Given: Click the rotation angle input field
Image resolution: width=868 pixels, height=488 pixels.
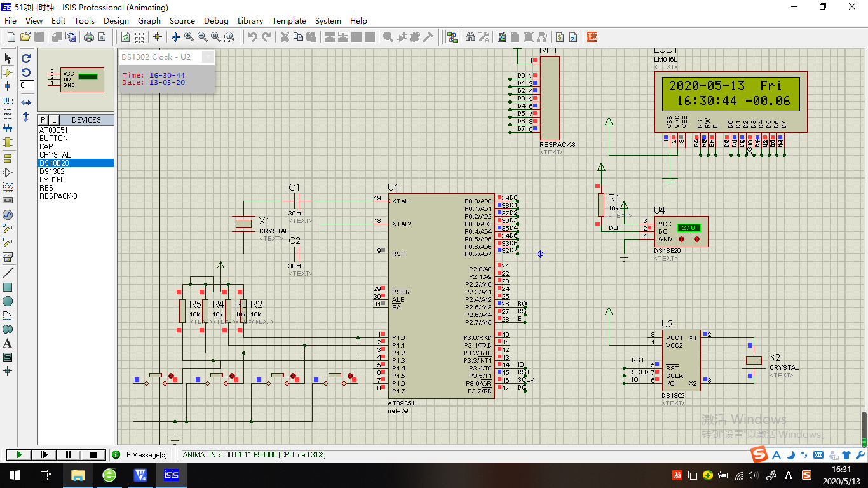Looking at the screenshot, I should (x=27, y=85).
